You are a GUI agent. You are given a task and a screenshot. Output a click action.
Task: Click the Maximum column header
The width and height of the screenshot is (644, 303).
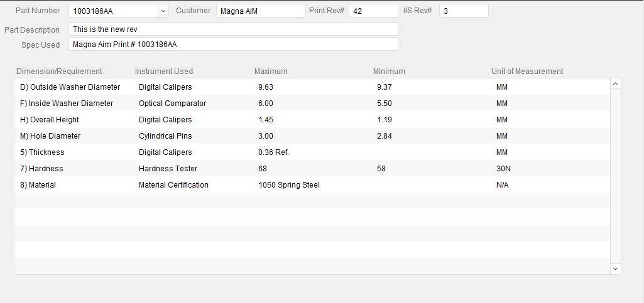[271, 72]
